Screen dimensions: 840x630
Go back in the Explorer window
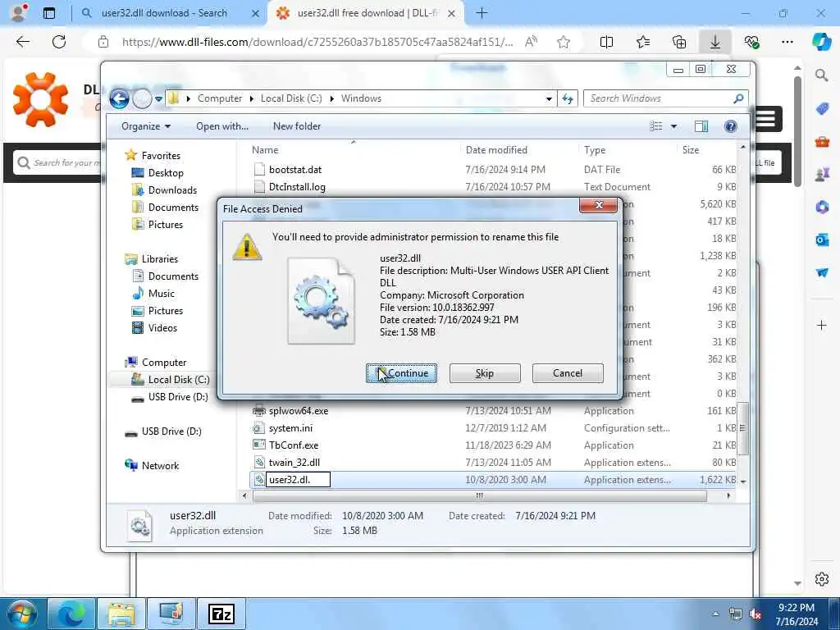pyautogui.click(x=119, y=98)
